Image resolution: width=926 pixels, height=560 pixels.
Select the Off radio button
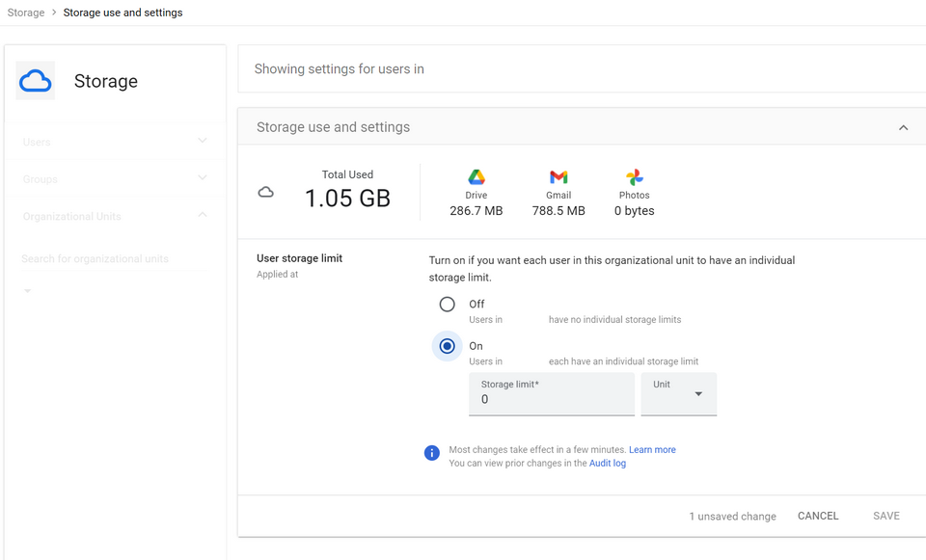click(x=448, y=305)
